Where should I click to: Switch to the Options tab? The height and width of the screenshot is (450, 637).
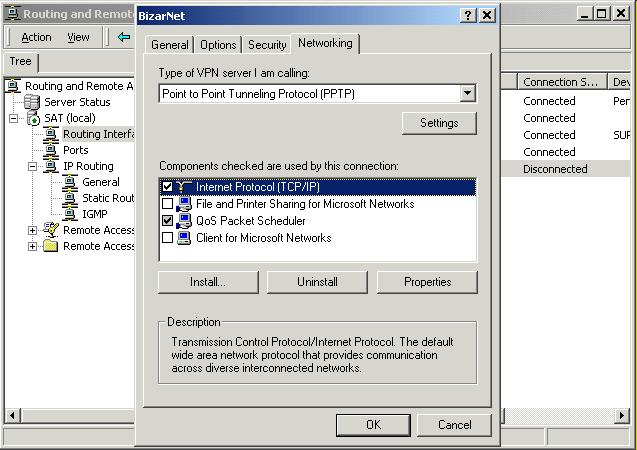218,45
